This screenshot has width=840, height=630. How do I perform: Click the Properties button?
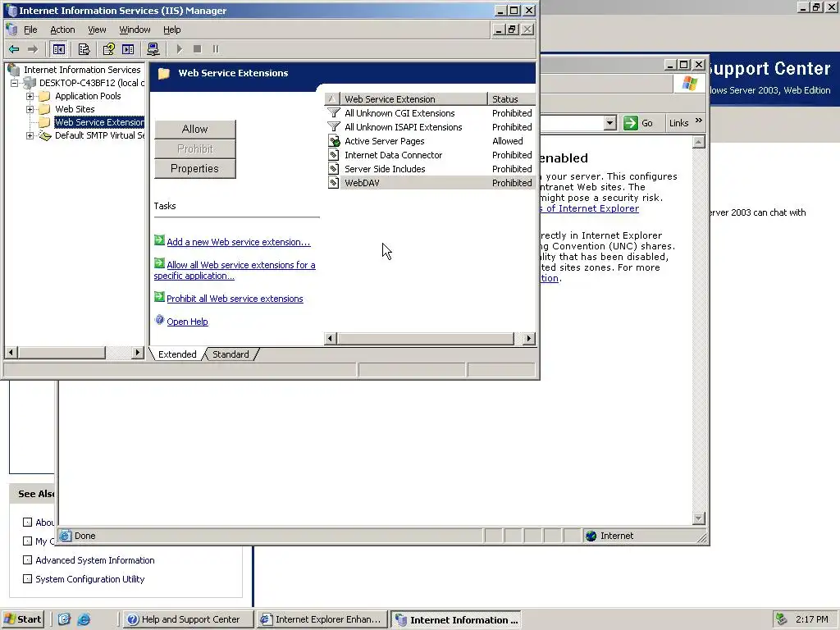pyautogui.click(x=195, y=169)
